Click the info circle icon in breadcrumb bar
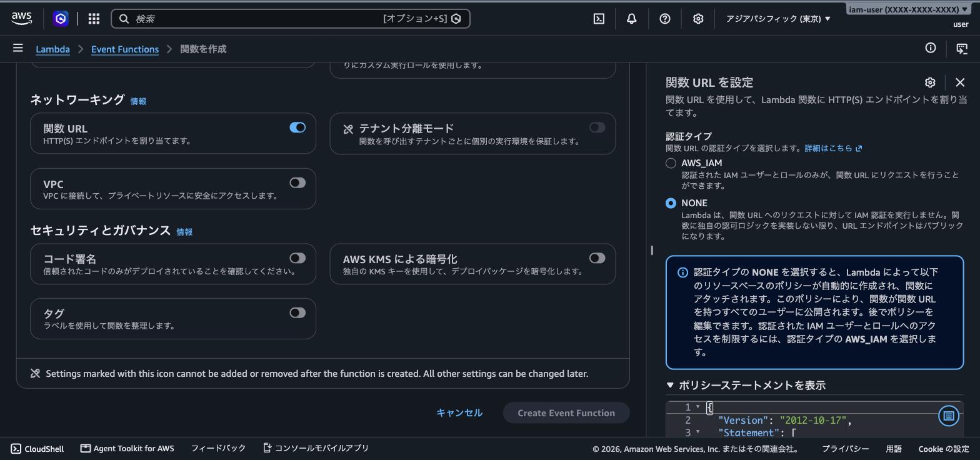This screenshot has width=980, height=460. tap(931, 48)
